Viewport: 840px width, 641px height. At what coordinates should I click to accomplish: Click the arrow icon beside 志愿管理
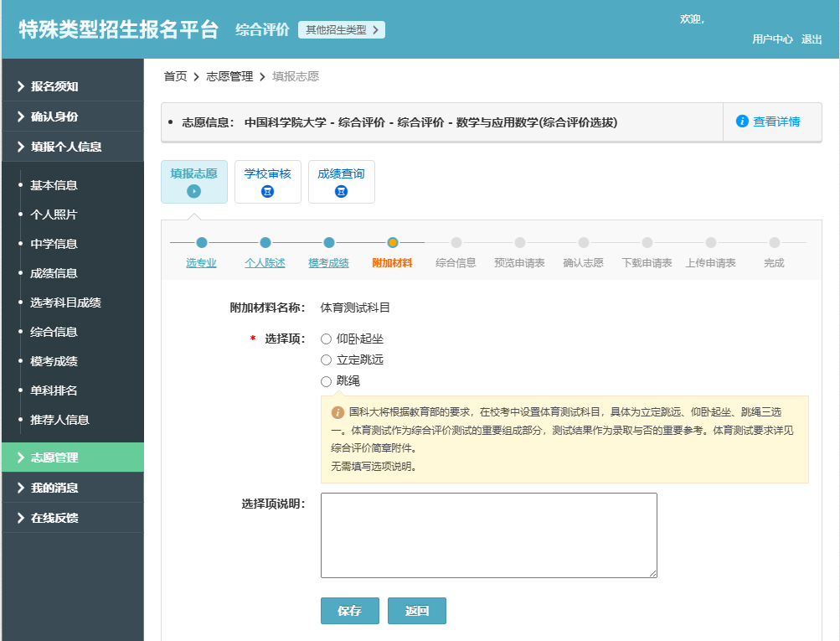19,457
